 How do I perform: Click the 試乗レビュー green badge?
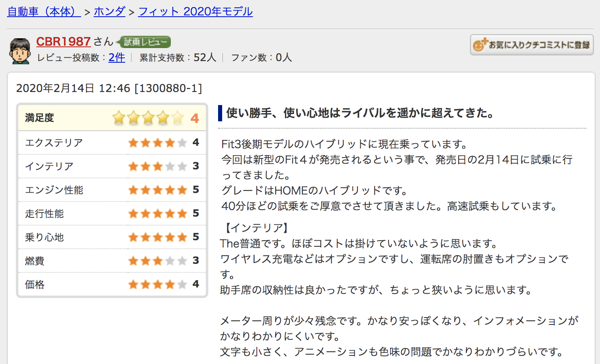(x=144, y=42)
